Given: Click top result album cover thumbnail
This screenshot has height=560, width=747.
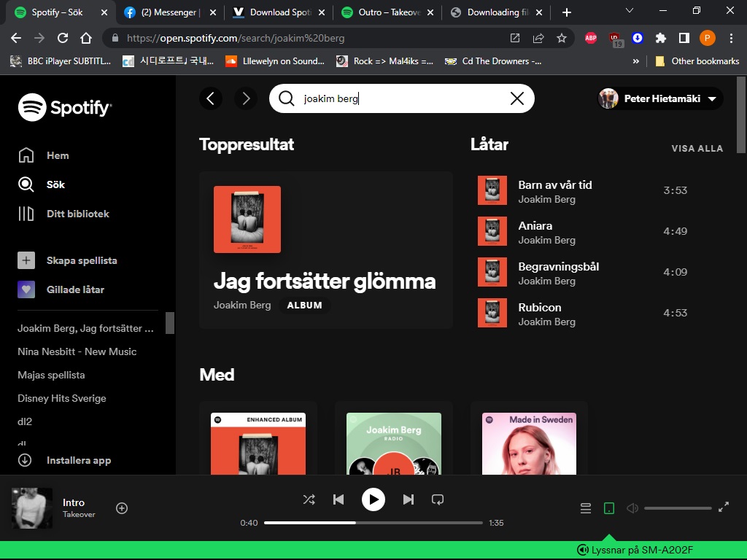Looking at the screenshot, I should click(247, 219).
